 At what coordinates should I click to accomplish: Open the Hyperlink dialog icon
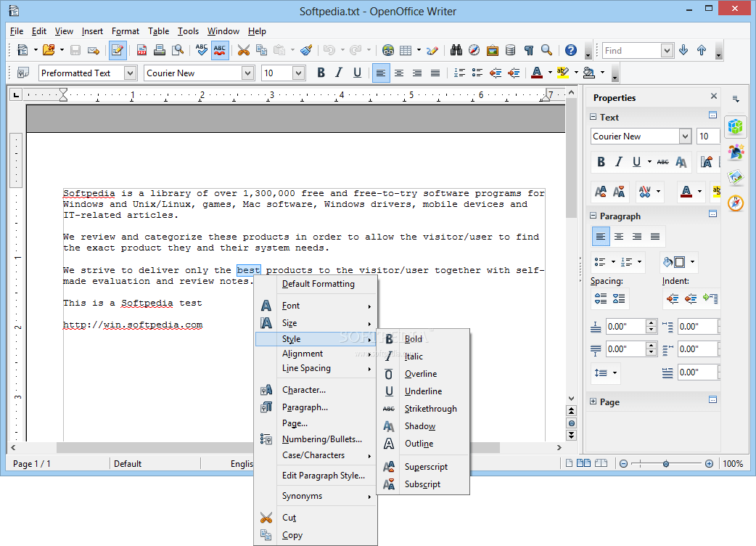coord(387,50)
